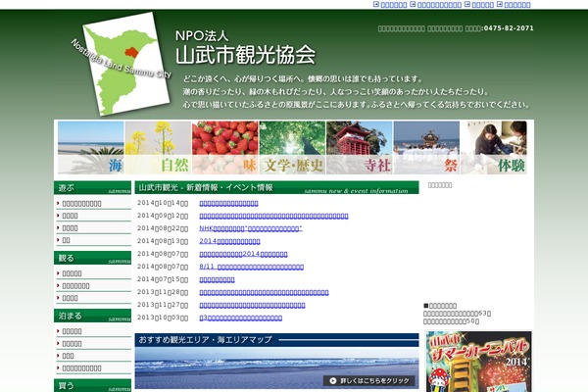Click the Nostalgia Land Sammu City map logo
Viewport: 588px width, 392px height.
122,64
